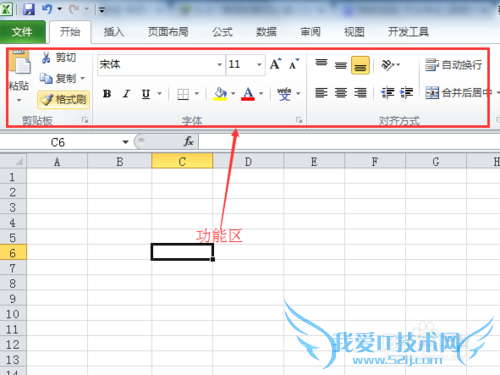Open the 文件 (File) tab
The image size is (500, 375).
[x=22, y=32]
